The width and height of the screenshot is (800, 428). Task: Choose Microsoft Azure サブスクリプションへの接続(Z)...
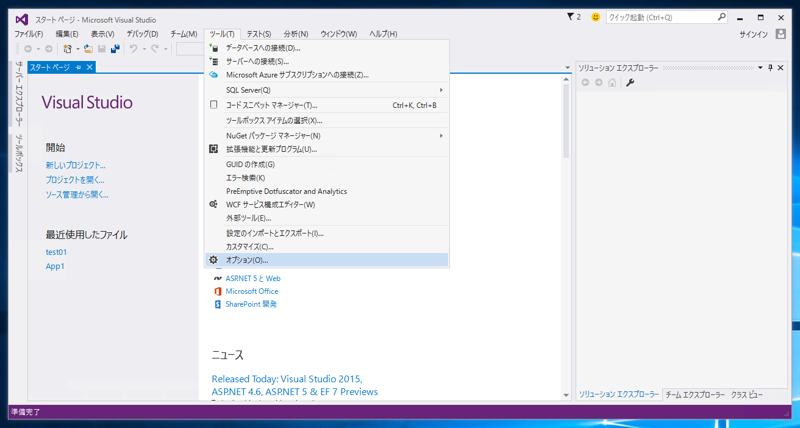327,75
